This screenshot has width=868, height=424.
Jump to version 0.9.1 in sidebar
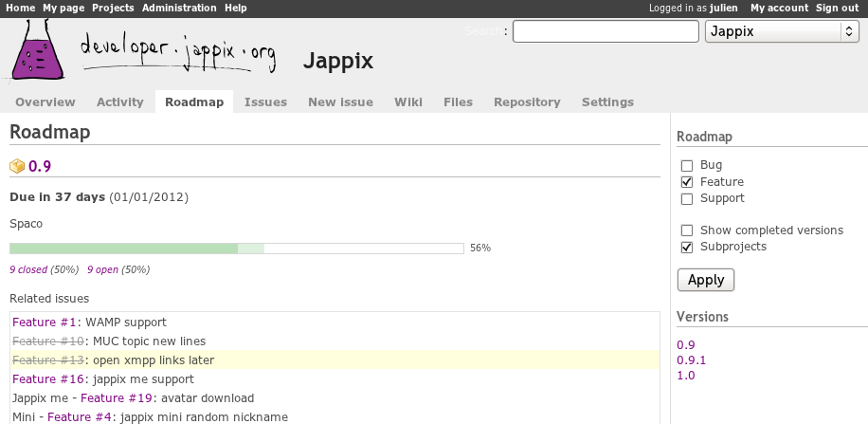pos(692,360)
